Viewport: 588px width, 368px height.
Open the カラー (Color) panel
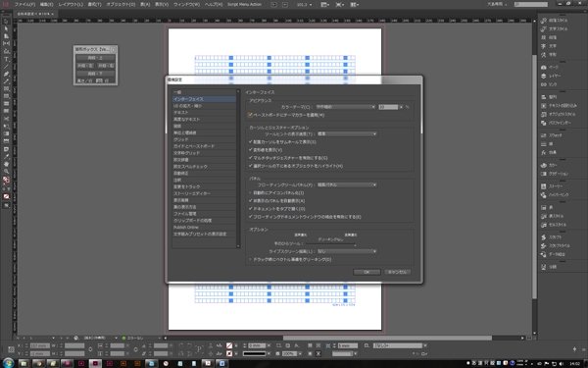tap(549, 165)
